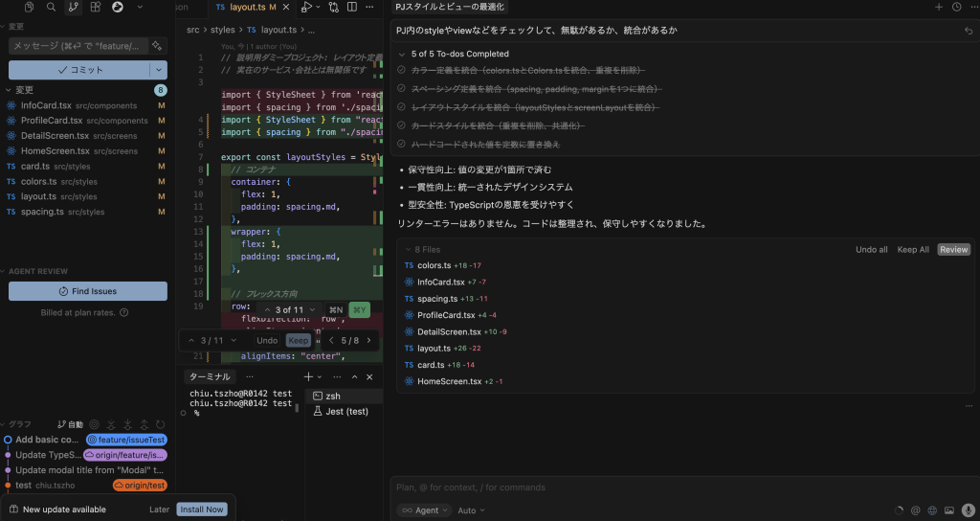The width and height of the screenshot is (980, 521).
Task: Click the new terminal plus icon
Action: 308,377
